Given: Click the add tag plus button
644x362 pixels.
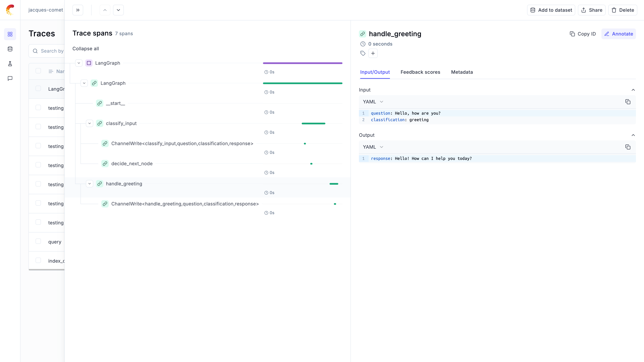Looking at the screenshot, I should click(373, 53).
